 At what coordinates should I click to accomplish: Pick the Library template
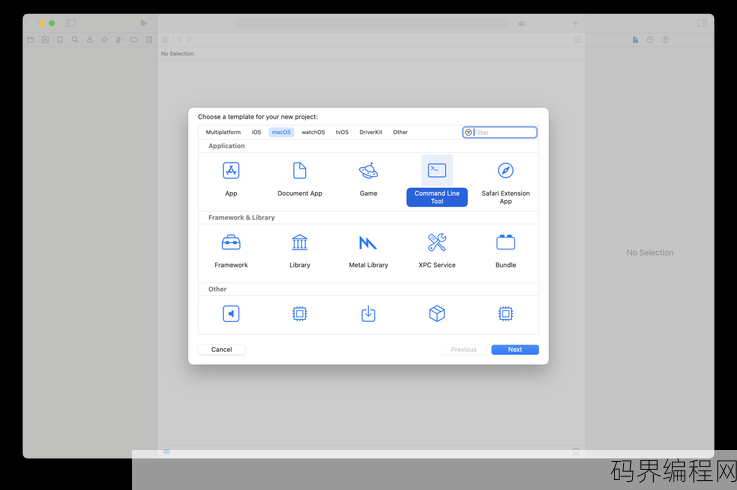point(299,243)
